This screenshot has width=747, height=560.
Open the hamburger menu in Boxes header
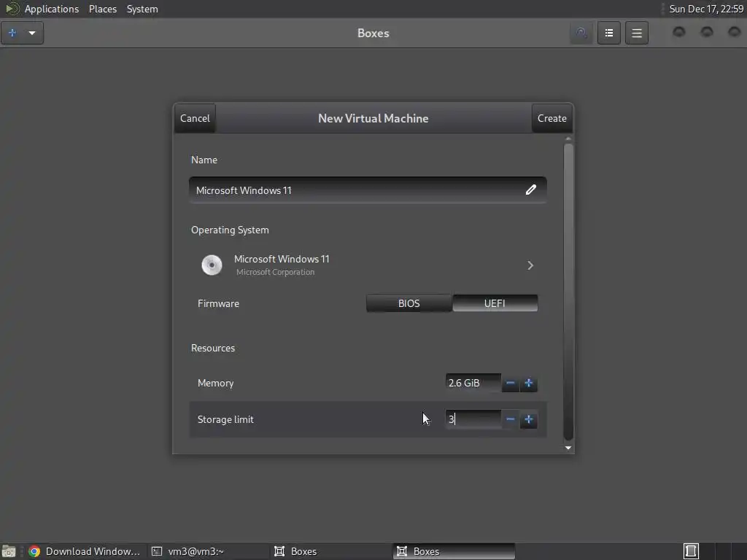pyautogui.click(x=636, y=33)
